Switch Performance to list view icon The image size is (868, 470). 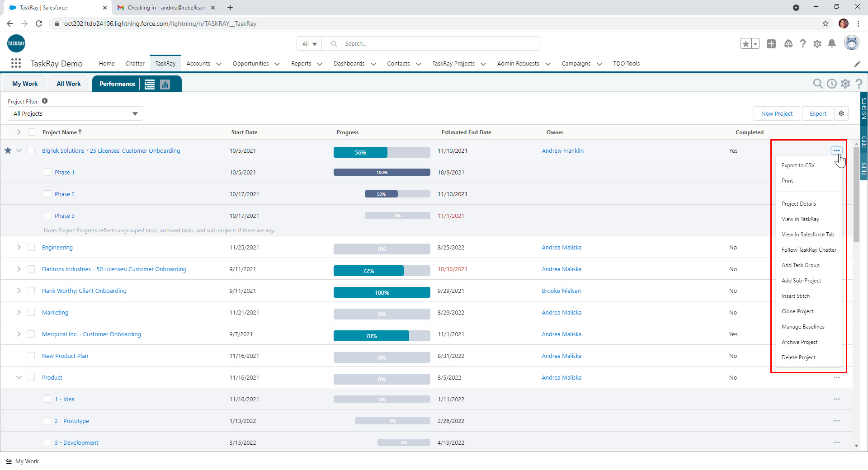point(150,84)
